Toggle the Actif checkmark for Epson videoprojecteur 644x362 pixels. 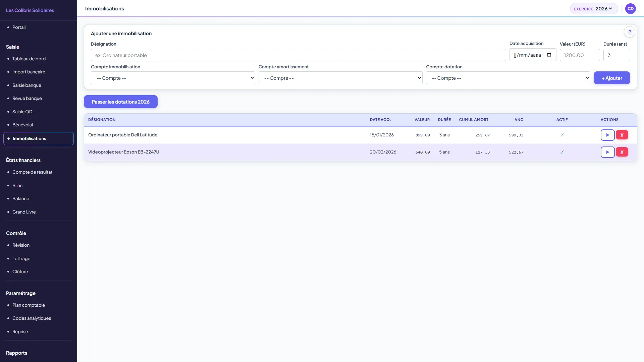point(562,152)
